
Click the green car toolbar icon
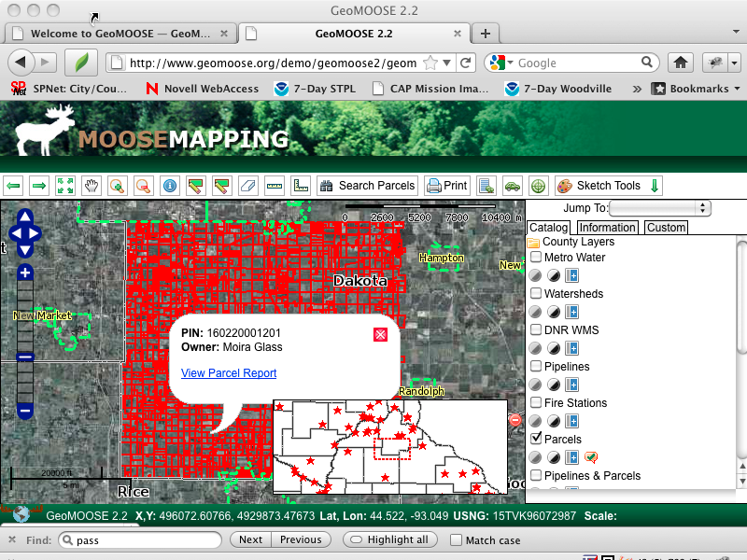[x=512, y=186]
